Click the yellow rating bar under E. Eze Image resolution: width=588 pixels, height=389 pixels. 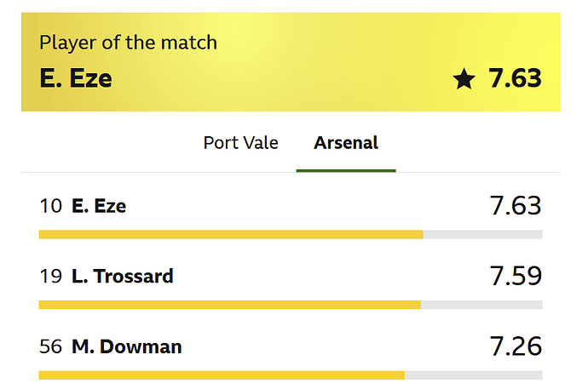[230, 234]
